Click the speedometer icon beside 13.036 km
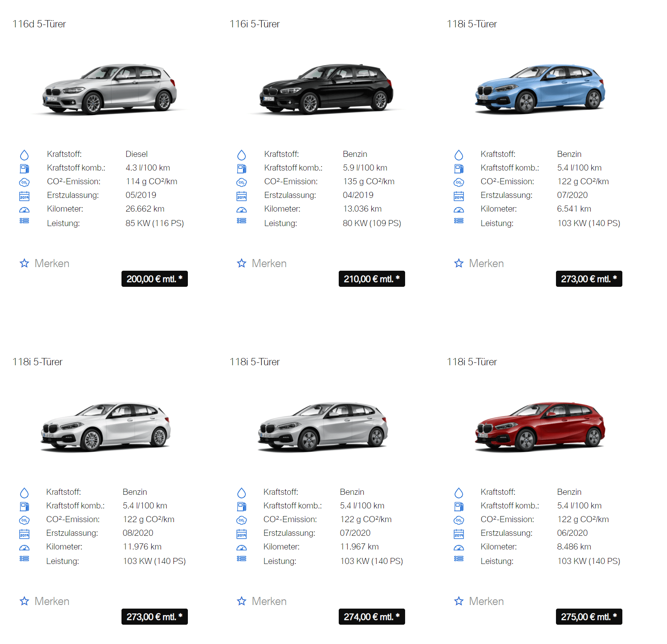This screenshot has height=644, width=667. click(241, 210)
